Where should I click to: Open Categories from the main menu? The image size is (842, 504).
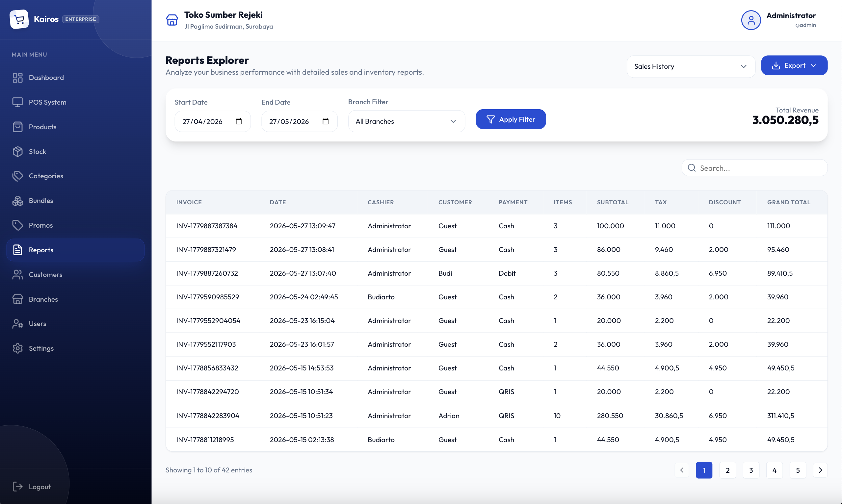click(75, 176)
